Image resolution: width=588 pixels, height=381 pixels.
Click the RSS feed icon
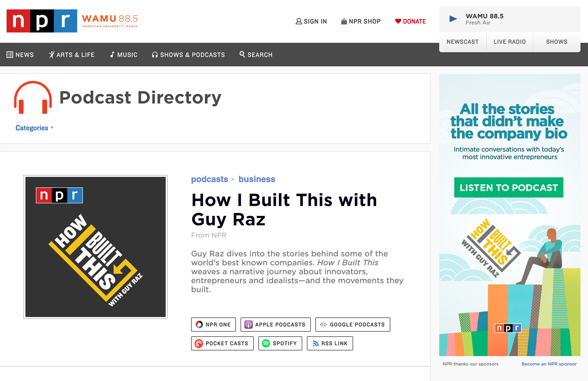[316, 344]
